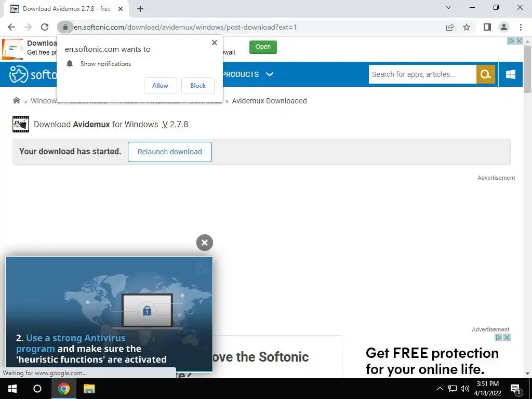The height and width of the screenshot is (399, 532).
Task: Select the Download Avidemux 2.7.8 tab
Action: (x=66, y=9)
